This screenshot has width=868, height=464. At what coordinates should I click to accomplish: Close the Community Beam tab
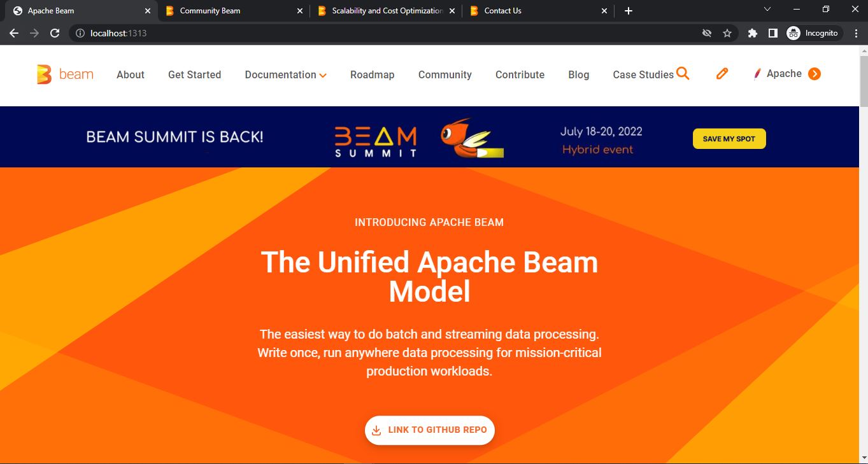click(300, 11)
